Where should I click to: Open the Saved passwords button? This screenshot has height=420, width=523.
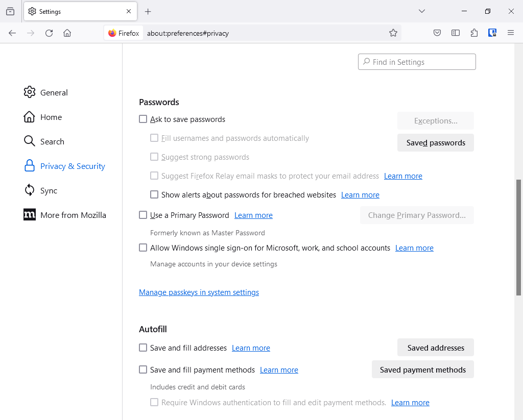pos(436,143)
